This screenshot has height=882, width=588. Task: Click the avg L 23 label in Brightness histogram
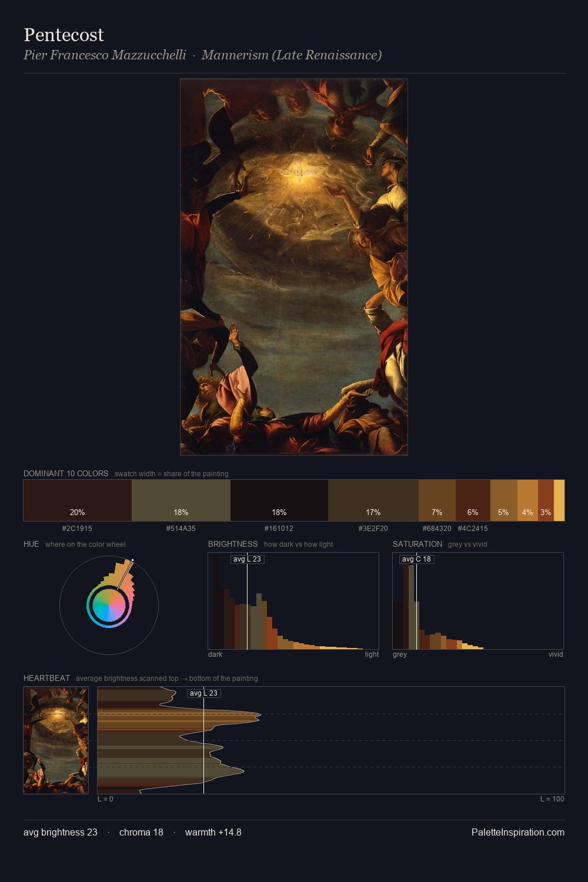tap(247, 559)
